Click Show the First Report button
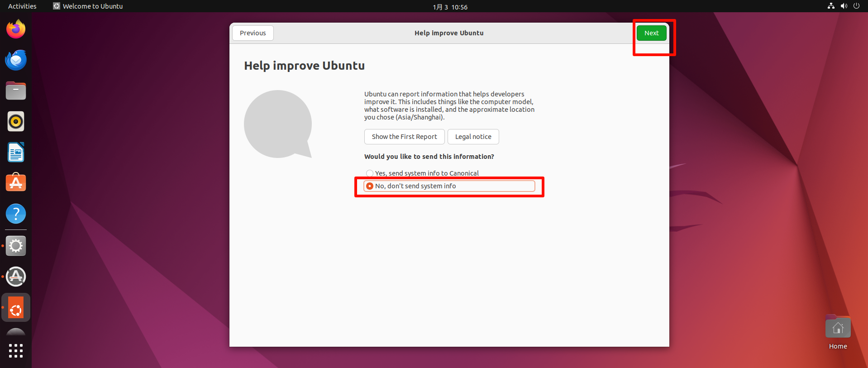This screenshot has height=368, width=868. (x=405, y=137)
